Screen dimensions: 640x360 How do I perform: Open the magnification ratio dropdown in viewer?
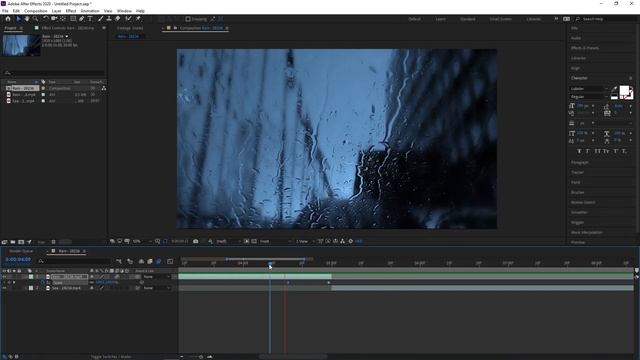pos(141,241)
